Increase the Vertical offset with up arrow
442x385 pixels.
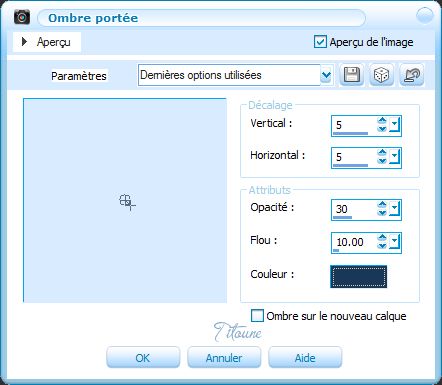(x=382, y=120)
